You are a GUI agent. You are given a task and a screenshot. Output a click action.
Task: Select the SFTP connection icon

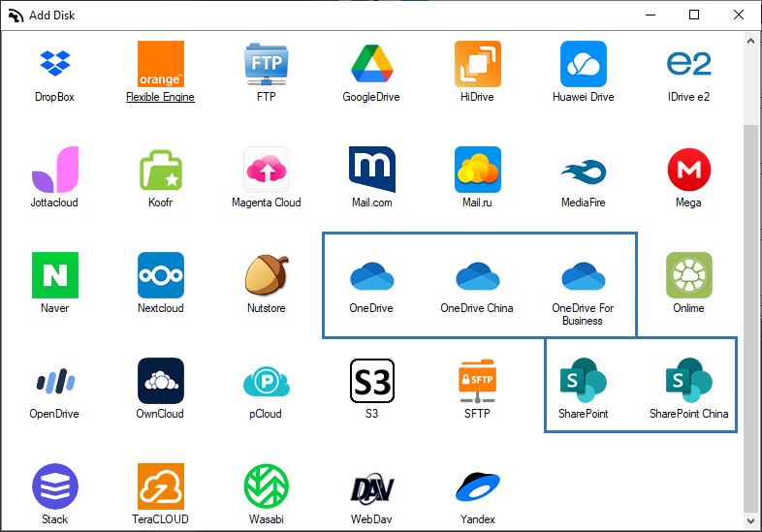[478, 382]
